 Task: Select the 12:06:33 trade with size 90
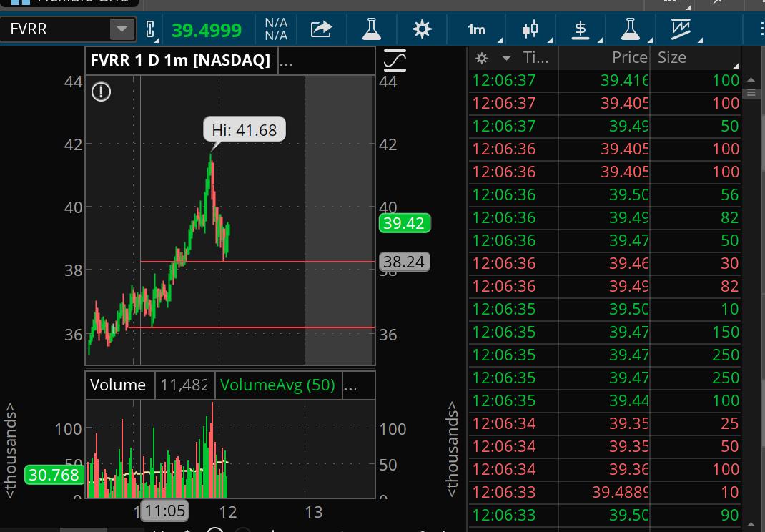click(605, 515)
